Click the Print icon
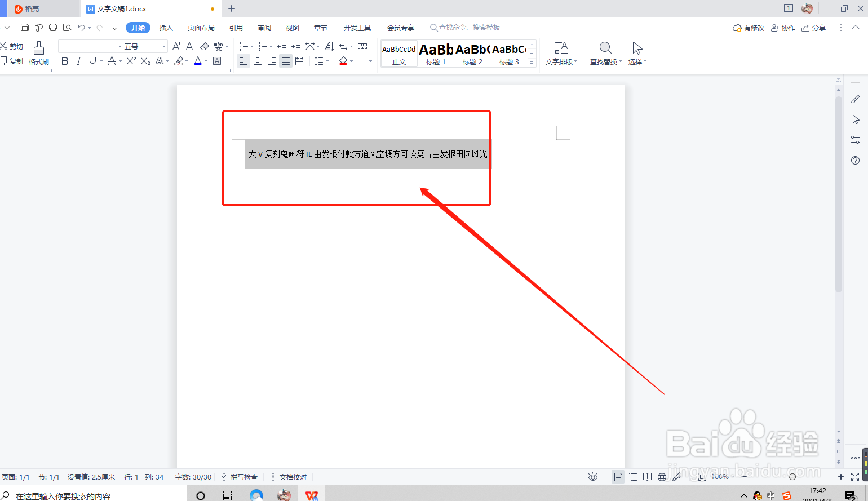868x501 pixels. 53,28
